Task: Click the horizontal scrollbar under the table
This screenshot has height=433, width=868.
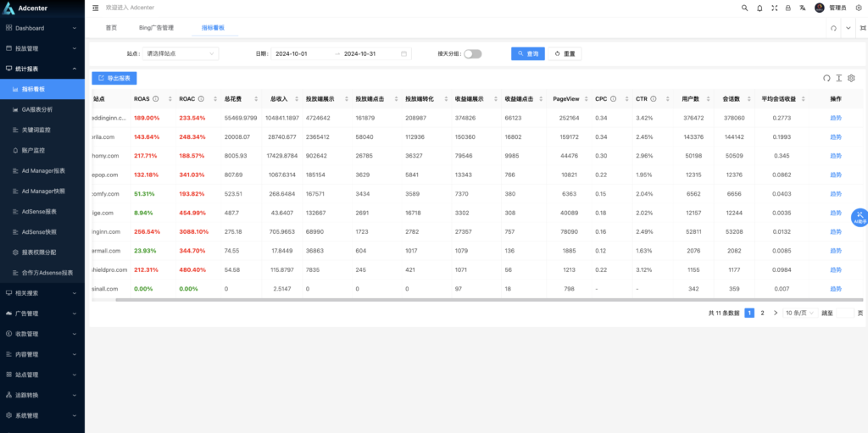Action: coord(424,299)
